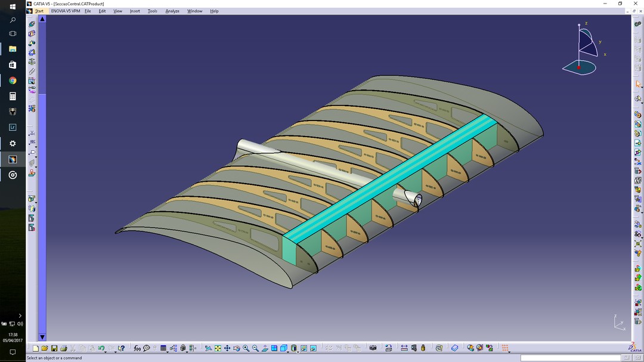Click the Save diskette icon

[54, 348]
